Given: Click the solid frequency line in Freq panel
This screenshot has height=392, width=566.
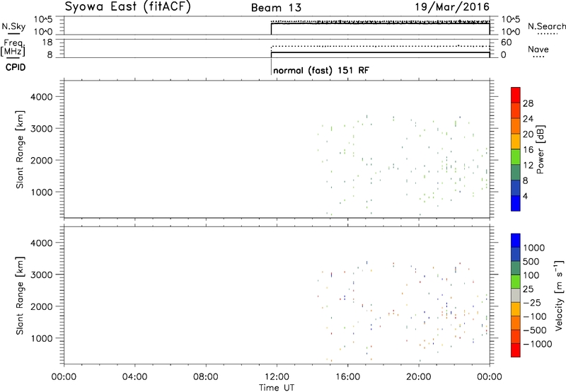Looking at the screenshot, I should pyautogui.click(x=381, y=52).
